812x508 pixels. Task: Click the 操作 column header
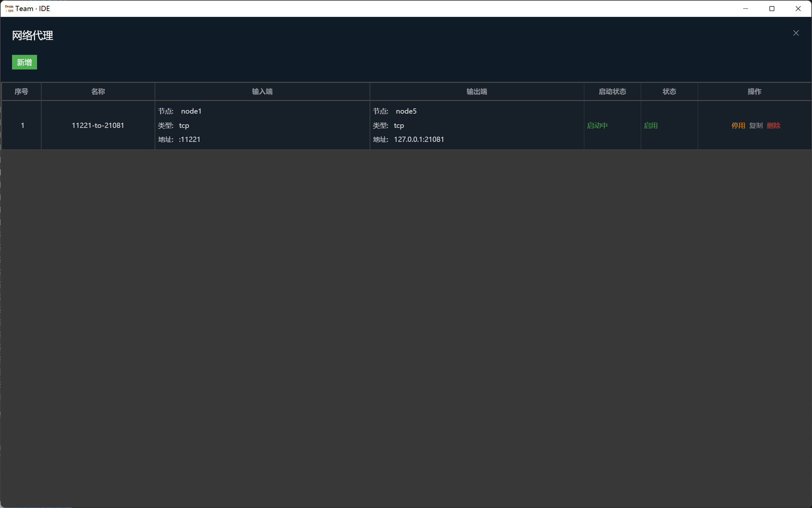pyautogui.click(x=754, y=92)
